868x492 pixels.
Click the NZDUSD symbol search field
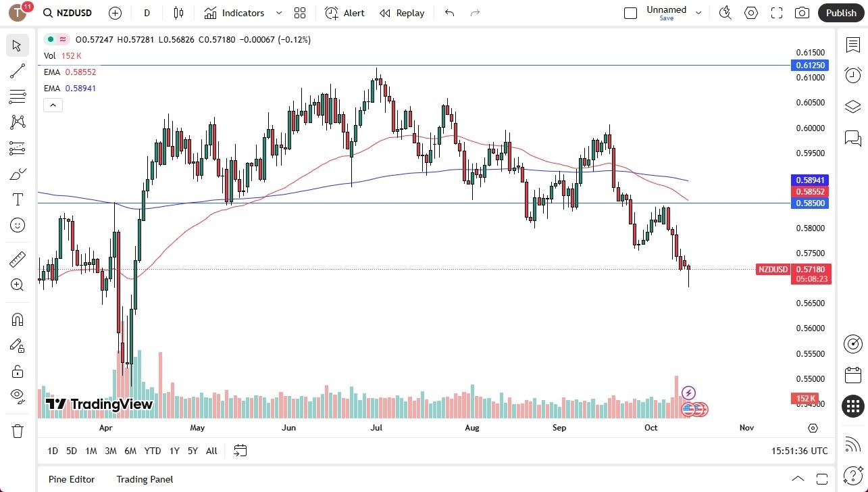coord(74,13)
